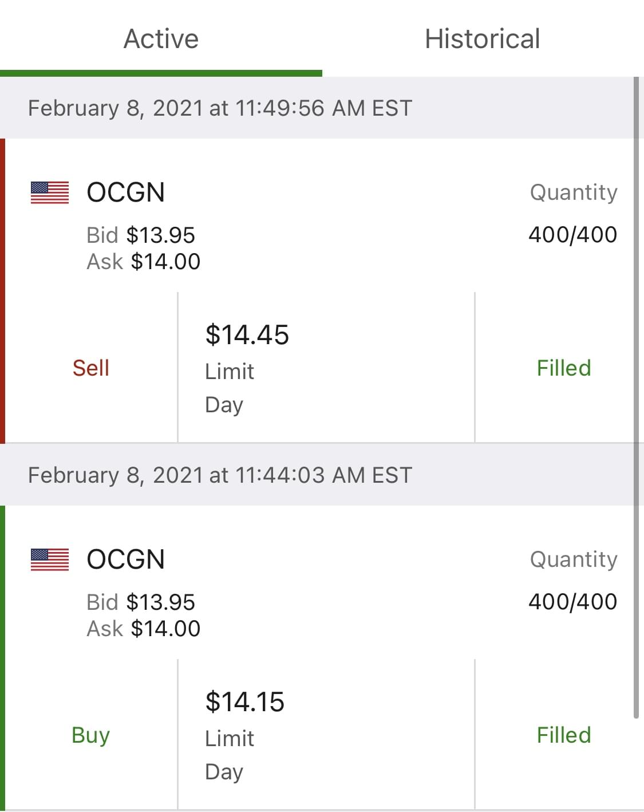Click the 11:49:56 AM date header
Viewport: 644px width, 812px height.
(x=220, y=108)
